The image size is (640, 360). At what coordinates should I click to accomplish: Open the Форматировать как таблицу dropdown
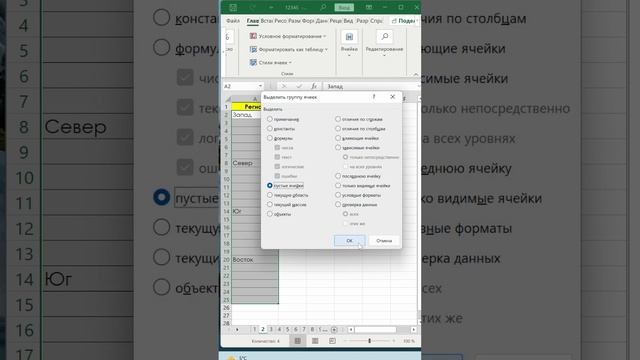click(x=289, y=49)
